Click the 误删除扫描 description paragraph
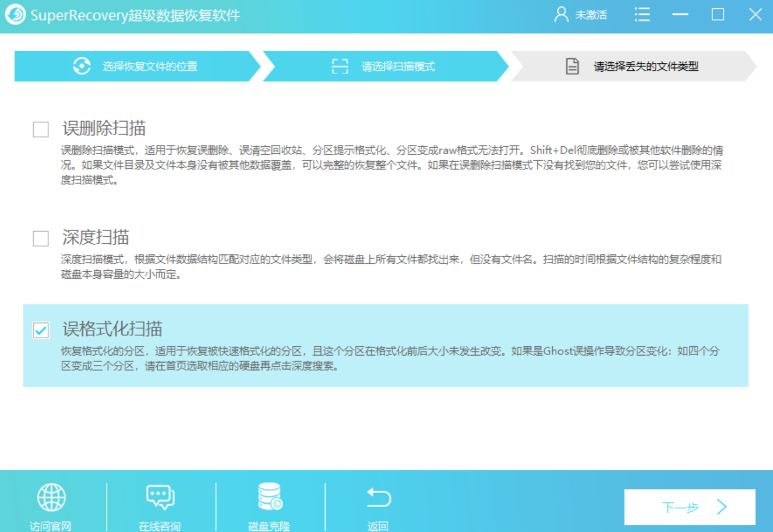Image resolution: width=773 pixels, height=532 pixels. click(x=392, y=165)
